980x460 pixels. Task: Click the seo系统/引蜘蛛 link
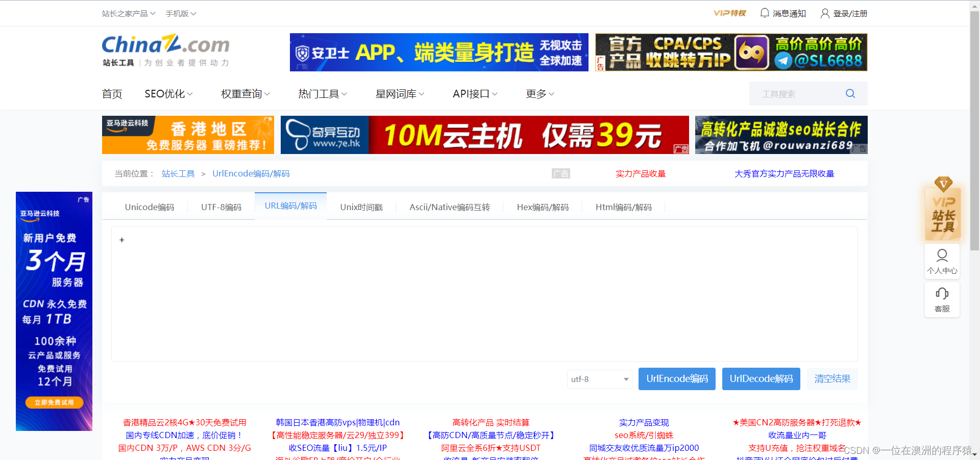click(x=644, y=436)
